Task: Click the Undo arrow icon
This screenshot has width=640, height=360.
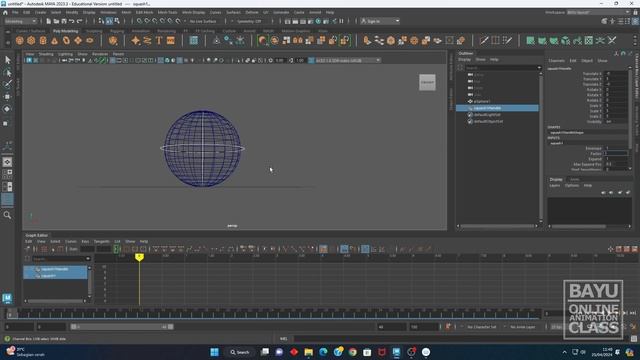Action: (72, 21)
